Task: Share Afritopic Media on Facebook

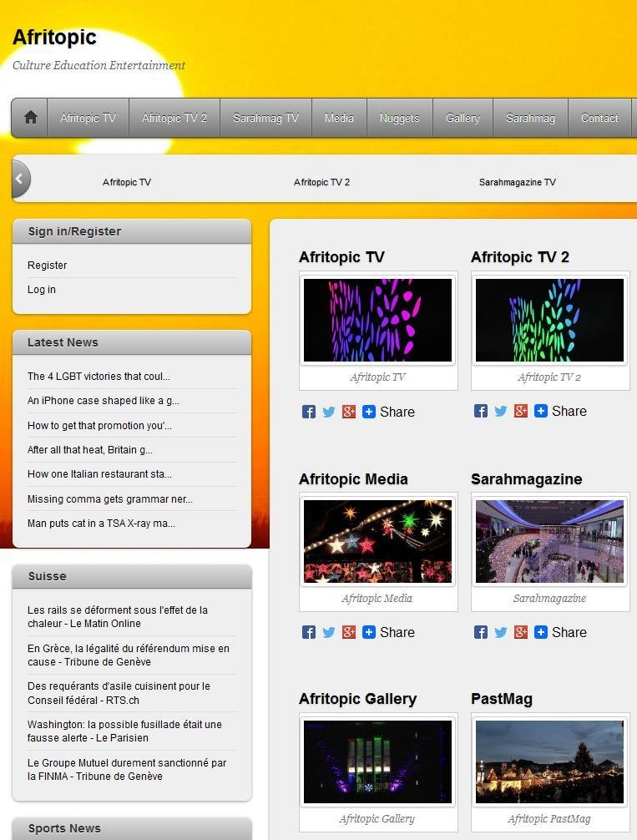Action: tap(309, 632)
